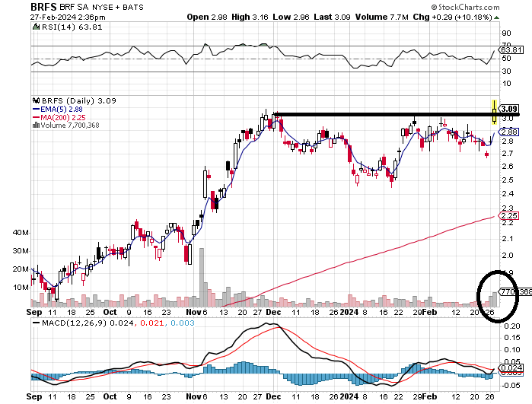532x404 pixels.
Task: Click the -0.05 MACD axis label
Action: click(x=511, y=385)
